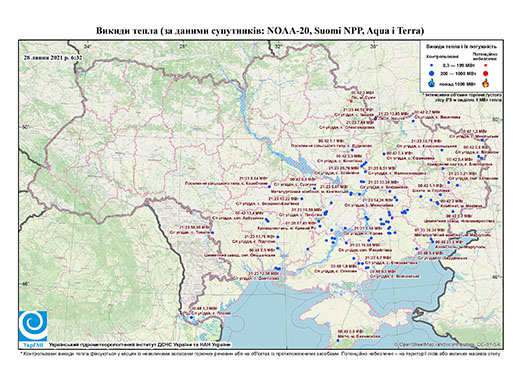
Task: Click the blue marker for the 58,96 МВт reading
Action: pos(212,233)
